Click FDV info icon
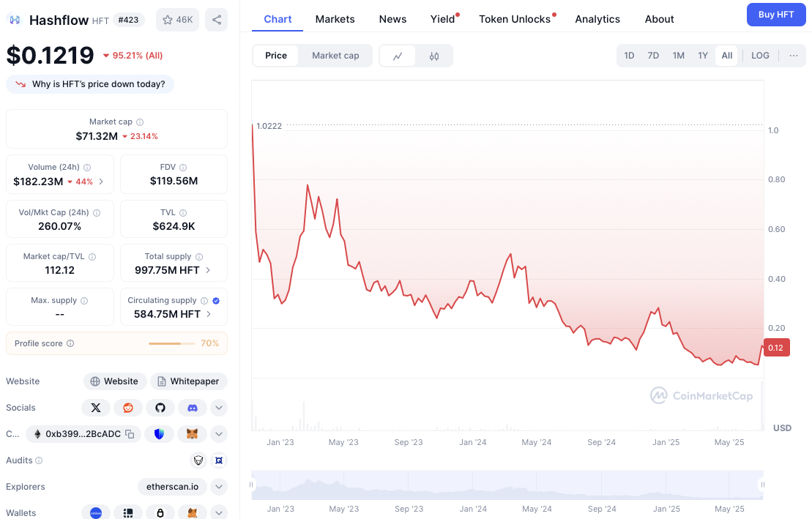This screenshot has width=812, height=519. coord(183,168)
